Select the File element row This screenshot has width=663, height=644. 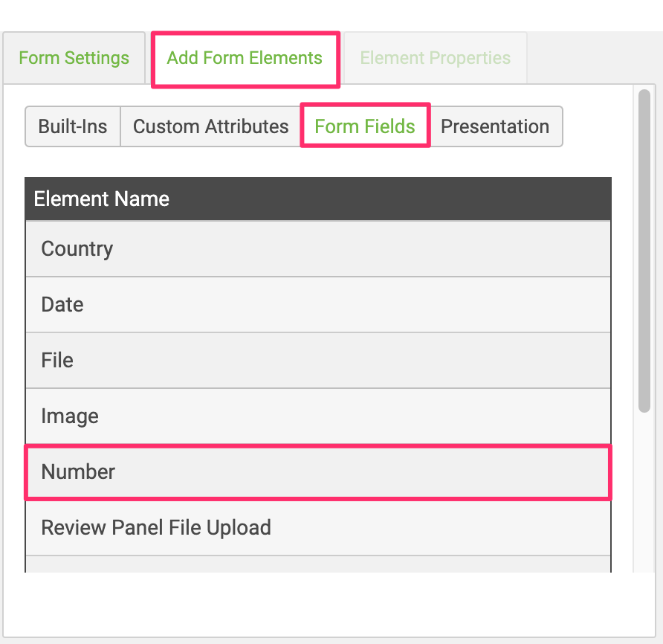[318, 361]
